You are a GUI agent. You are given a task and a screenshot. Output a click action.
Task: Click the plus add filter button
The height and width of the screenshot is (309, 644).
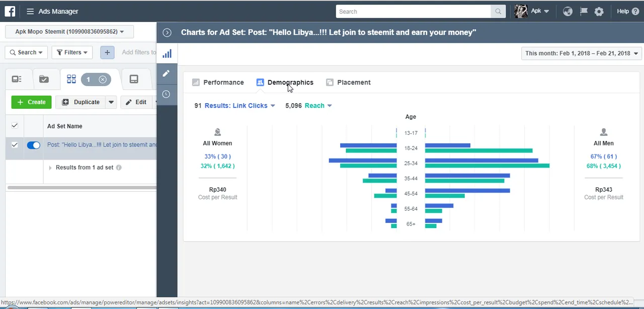point(107,52)
